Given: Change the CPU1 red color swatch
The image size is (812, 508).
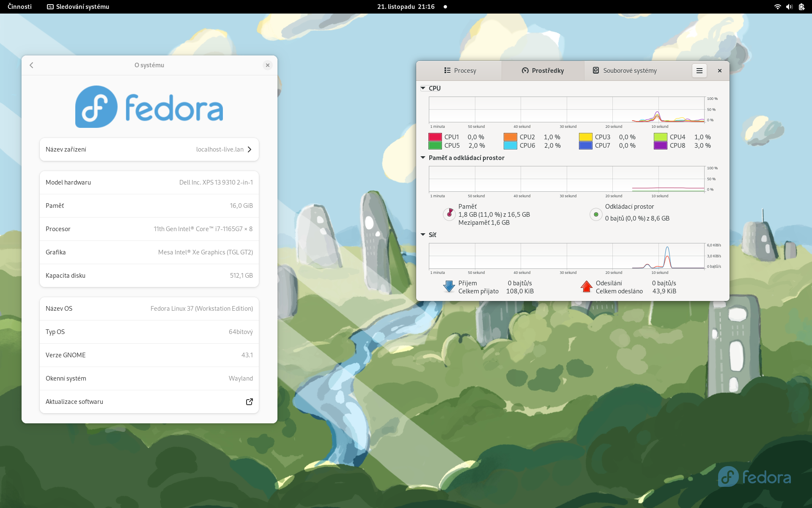Looking at the screenshot, I should 435,137.
